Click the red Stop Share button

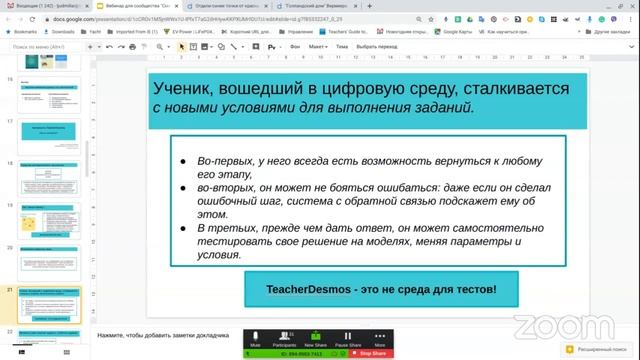(x=371, y=353)
